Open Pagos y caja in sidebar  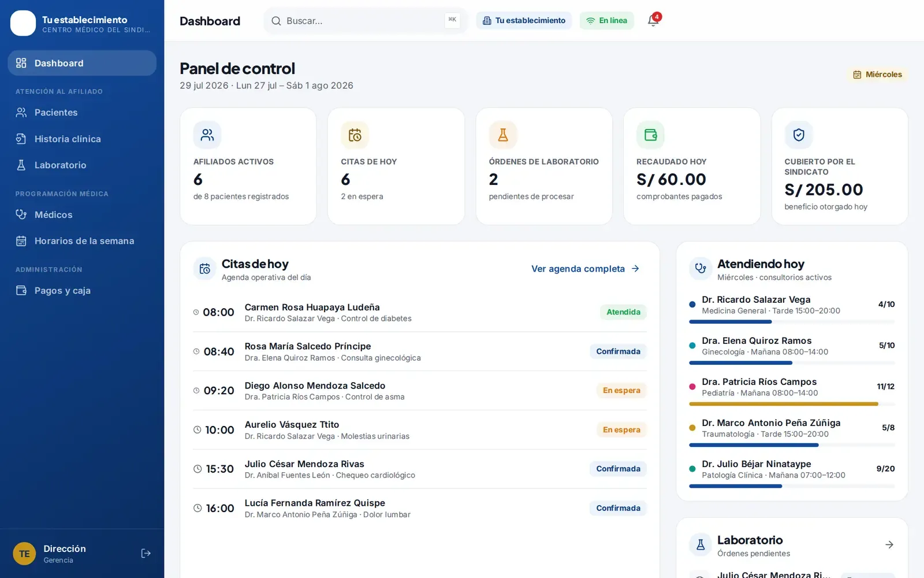click(82, 290)
